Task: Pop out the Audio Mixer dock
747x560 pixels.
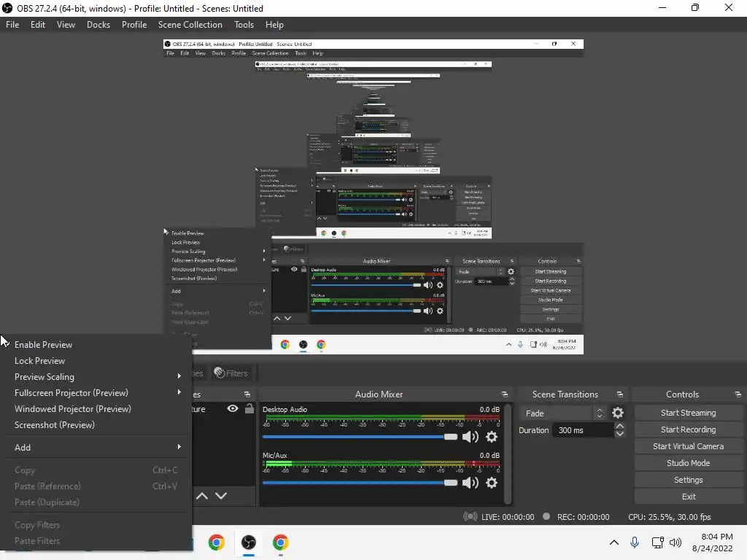Action: point(505,394)
